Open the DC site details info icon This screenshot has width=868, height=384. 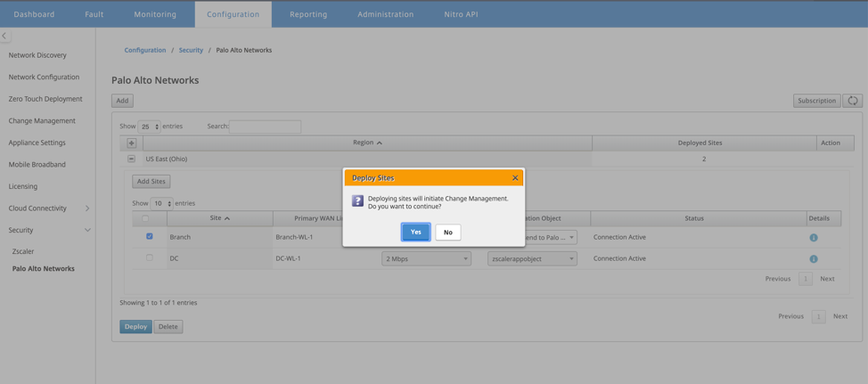(814, 258)
